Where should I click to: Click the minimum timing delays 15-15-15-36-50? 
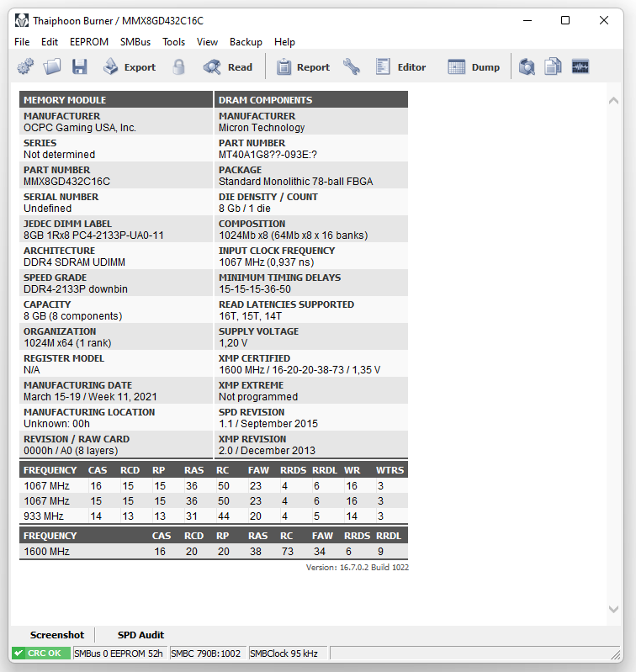coord(255,289)
